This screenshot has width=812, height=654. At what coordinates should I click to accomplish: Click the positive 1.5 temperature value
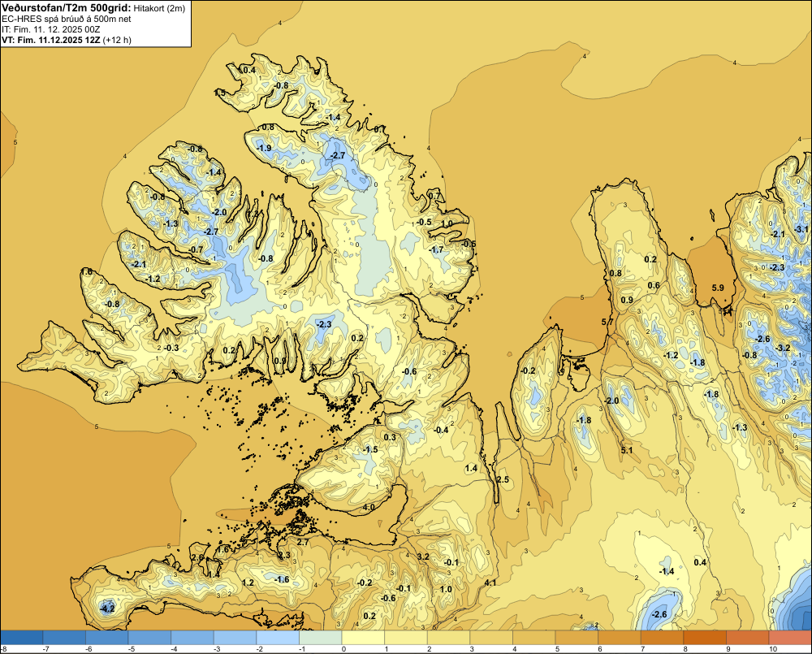(x=219, y=93)
